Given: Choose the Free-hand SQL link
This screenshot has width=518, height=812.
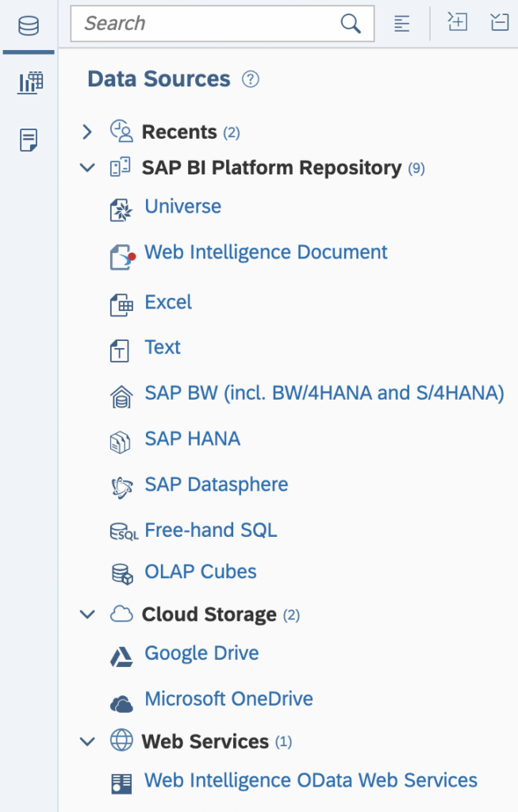Looking at the screenshot, I should (x=211, y=530).
